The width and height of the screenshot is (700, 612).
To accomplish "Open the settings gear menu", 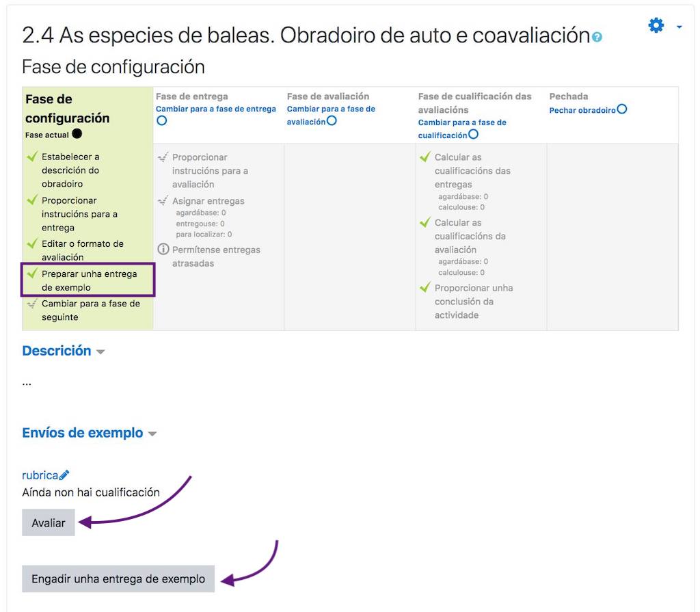I will [656, 25].
